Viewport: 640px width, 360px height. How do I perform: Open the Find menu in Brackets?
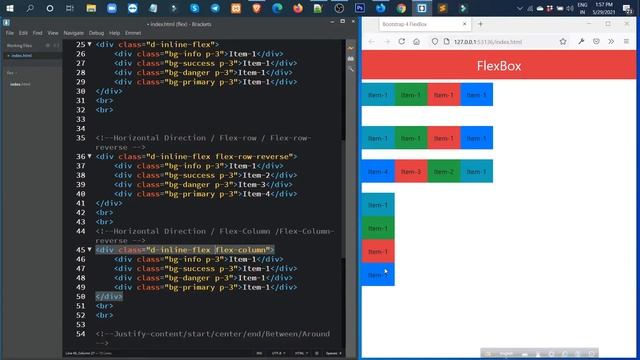tap(38, 33)
